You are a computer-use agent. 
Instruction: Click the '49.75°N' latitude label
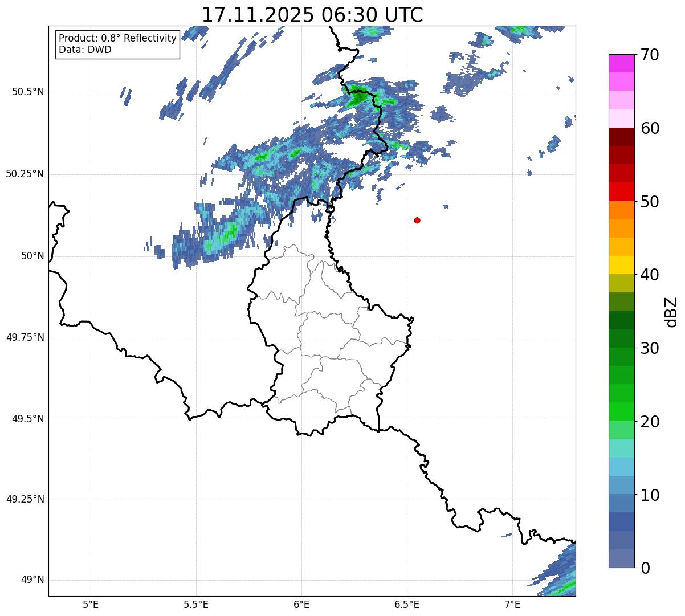click(x=25, y=337)
